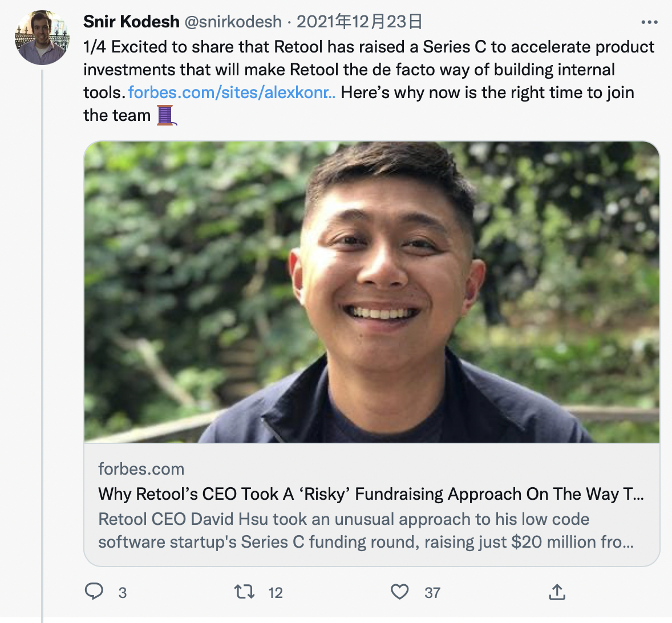Screen dimensions: 672x623
Task: Click the 2021年12月23日 tweet date
Action: [x=359, y=22]
